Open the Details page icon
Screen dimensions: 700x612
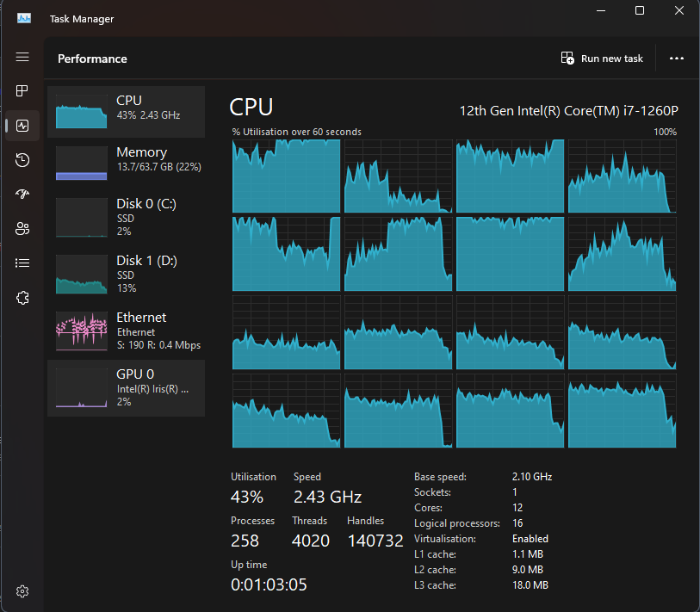click(x=22, y=263)
